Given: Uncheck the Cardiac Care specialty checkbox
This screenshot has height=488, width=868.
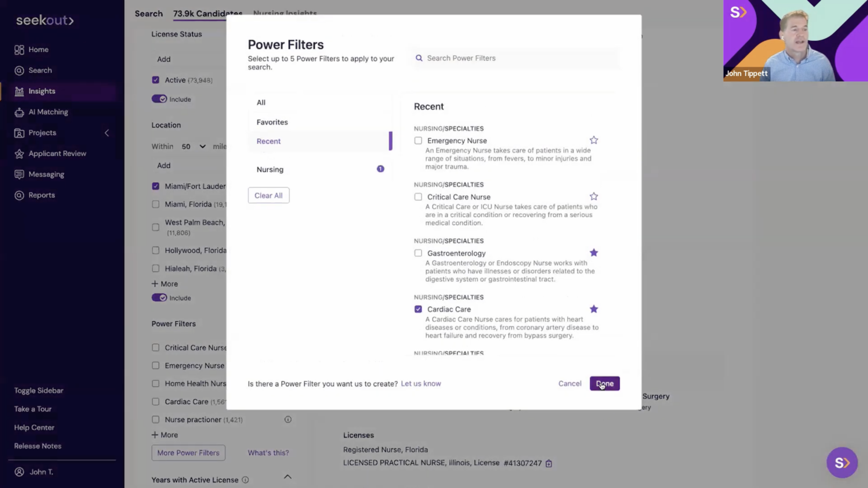Looking at the screenshot, I should 418,309.
